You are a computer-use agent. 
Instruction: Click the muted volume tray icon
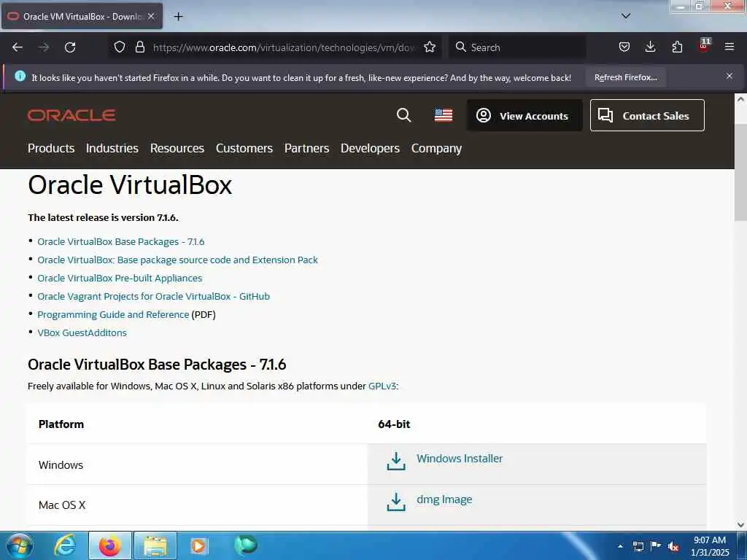tap(673, 547)
